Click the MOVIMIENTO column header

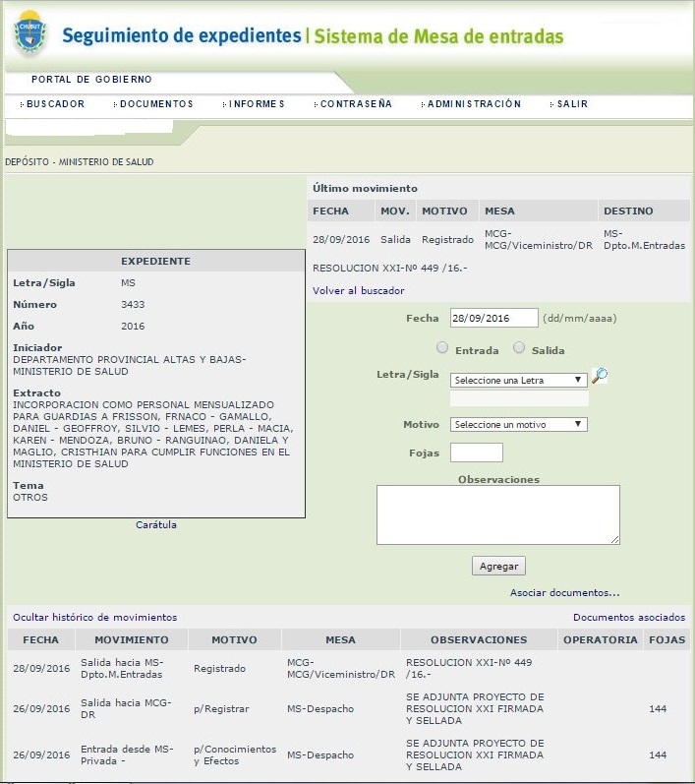tap(132, 639)
